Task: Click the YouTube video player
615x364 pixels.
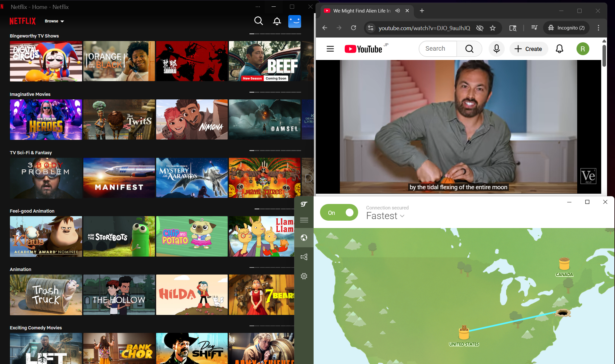Action: coord(459,127)
